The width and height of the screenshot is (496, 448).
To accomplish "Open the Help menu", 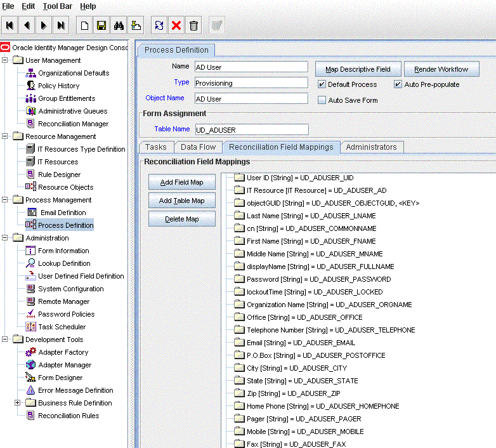I will pyautogui.click(x=88, y=6).
